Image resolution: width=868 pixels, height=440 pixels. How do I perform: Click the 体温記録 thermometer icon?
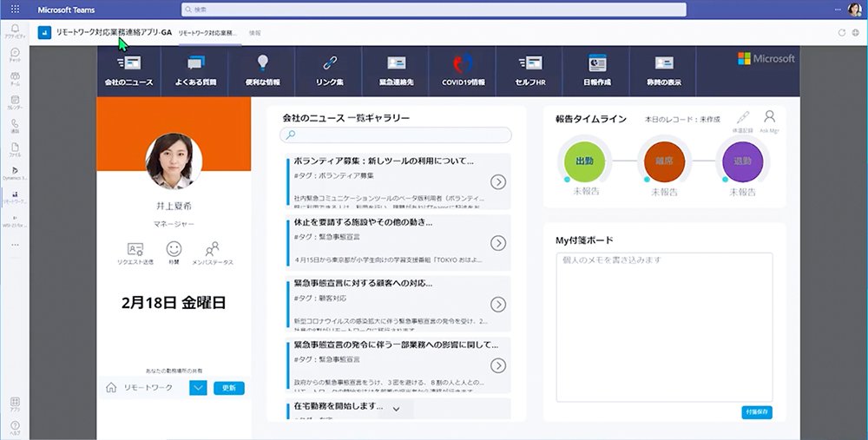[743, 118]
